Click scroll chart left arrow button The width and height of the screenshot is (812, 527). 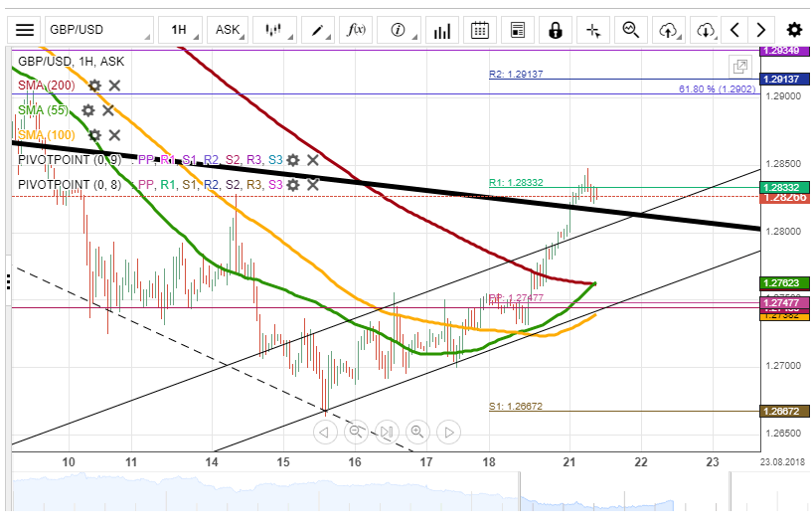click(x=325, y=432)
